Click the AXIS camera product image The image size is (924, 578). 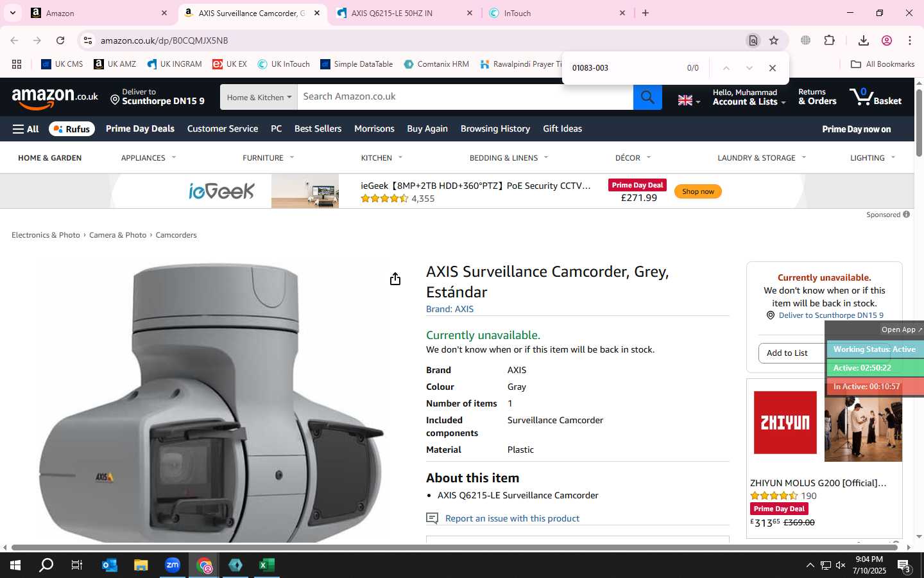[210, 403]
